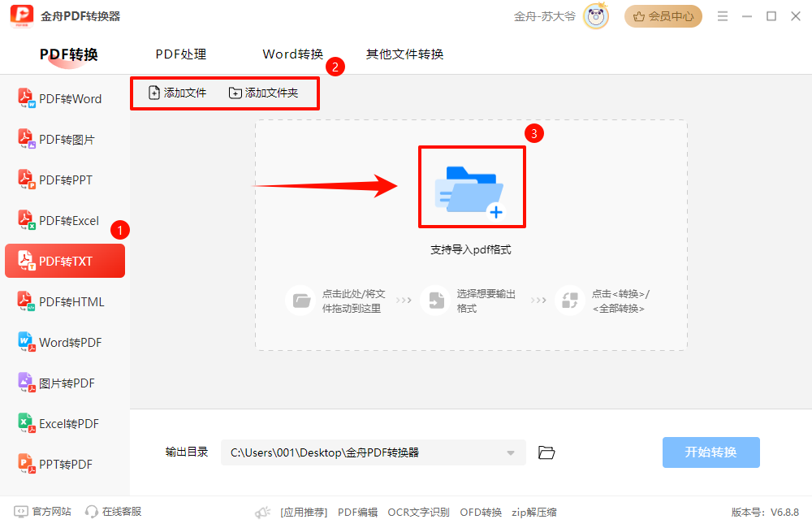
Task: Click the megaphone 应用推荐 icon
Action: tap(263, 513)
